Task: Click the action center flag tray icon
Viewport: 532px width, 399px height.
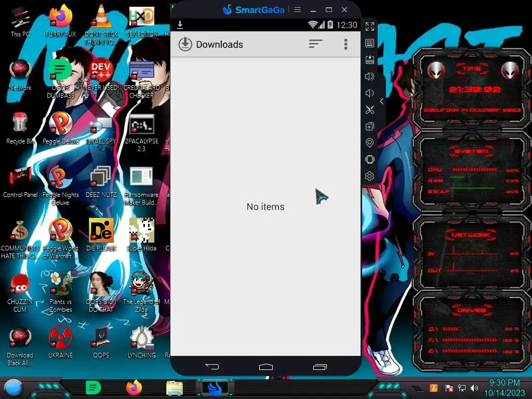Action: pos(449,388)
